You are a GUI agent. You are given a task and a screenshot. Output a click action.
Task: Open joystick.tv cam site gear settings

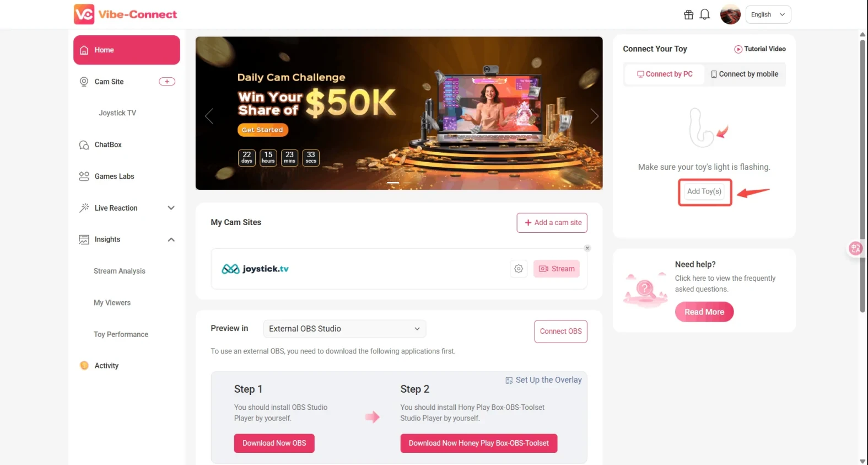tap(519, 269)
